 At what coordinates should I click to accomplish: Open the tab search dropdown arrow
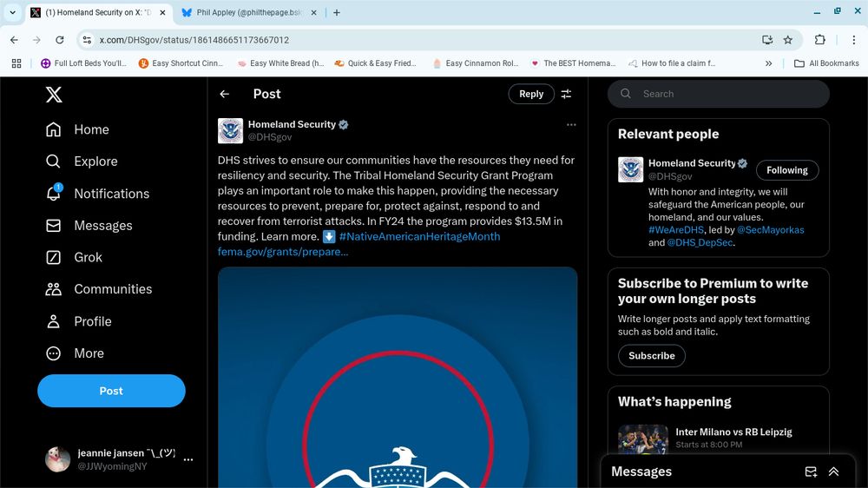point(12,12)
